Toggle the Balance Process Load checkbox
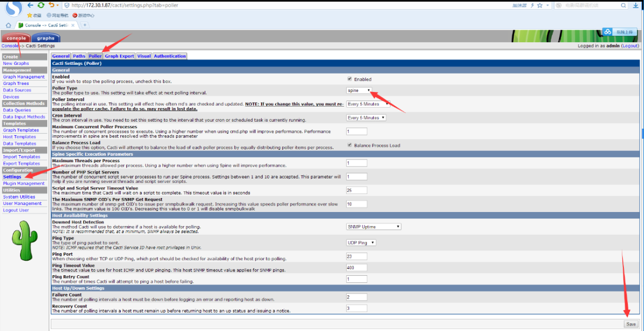 (x=349, y=145)
